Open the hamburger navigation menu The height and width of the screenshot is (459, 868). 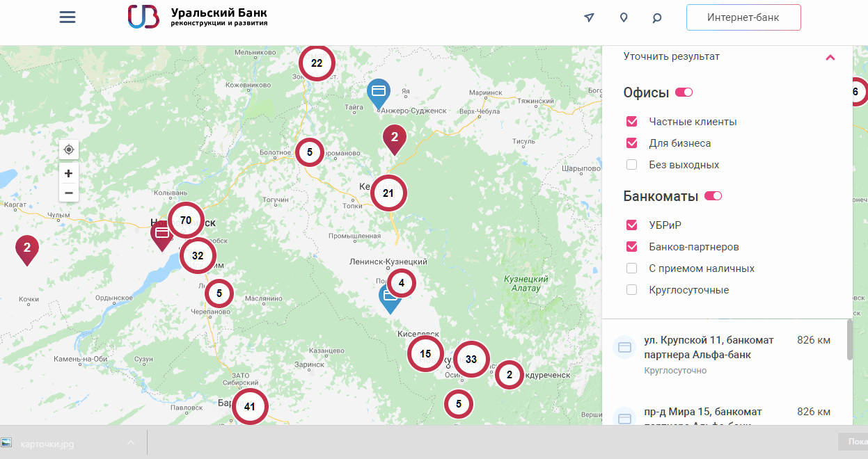coord(68,17)
